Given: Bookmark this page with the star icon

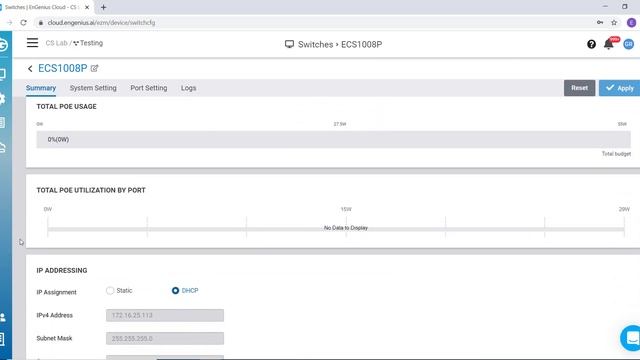Looking at the screenshot, I should pos(614,23).
